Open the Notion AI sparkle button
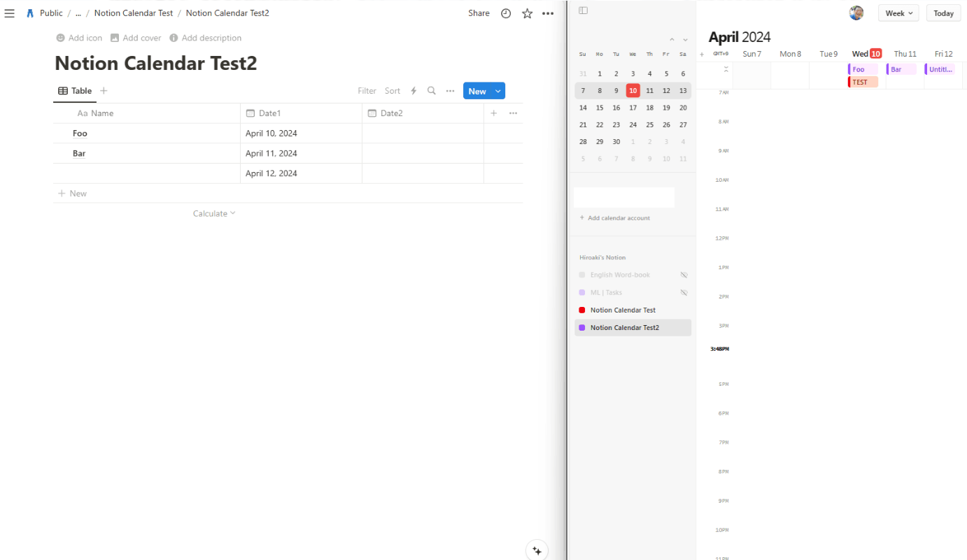This screenshot has width=967, height=560. point(537,550)
